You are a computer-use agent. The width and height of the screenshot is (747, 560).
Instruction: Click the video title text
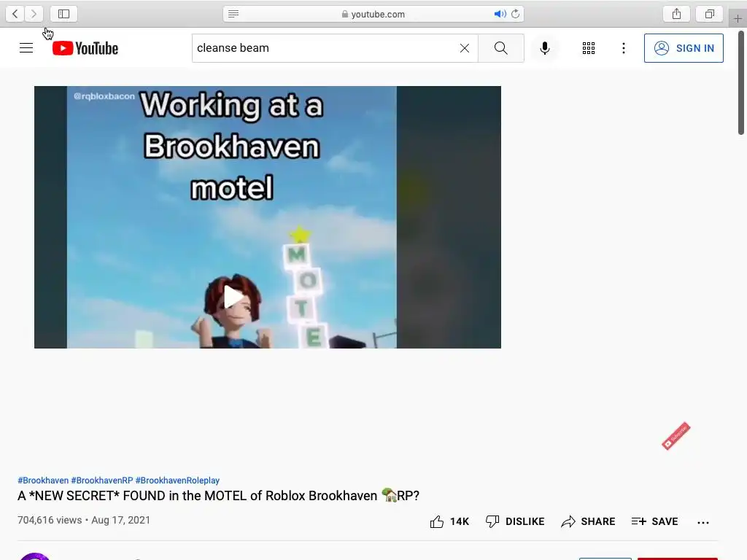coord(218,496)
